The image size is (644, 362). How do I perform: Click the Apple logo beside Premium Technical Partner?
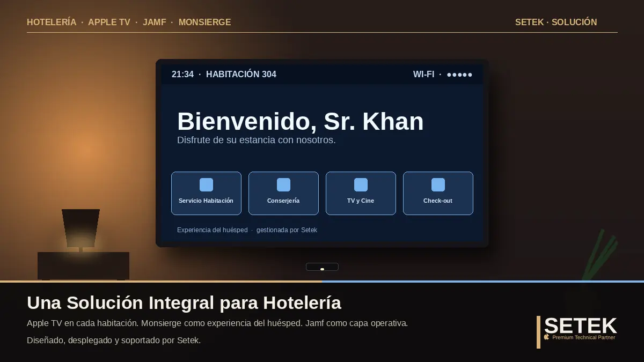coord(547,337)
